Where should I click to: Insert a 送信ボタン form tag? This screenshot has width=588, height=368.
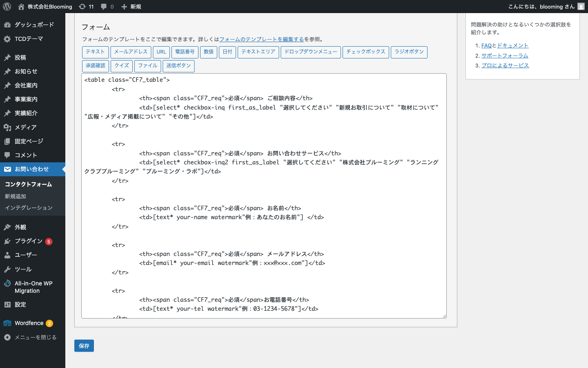coord(178,66)
